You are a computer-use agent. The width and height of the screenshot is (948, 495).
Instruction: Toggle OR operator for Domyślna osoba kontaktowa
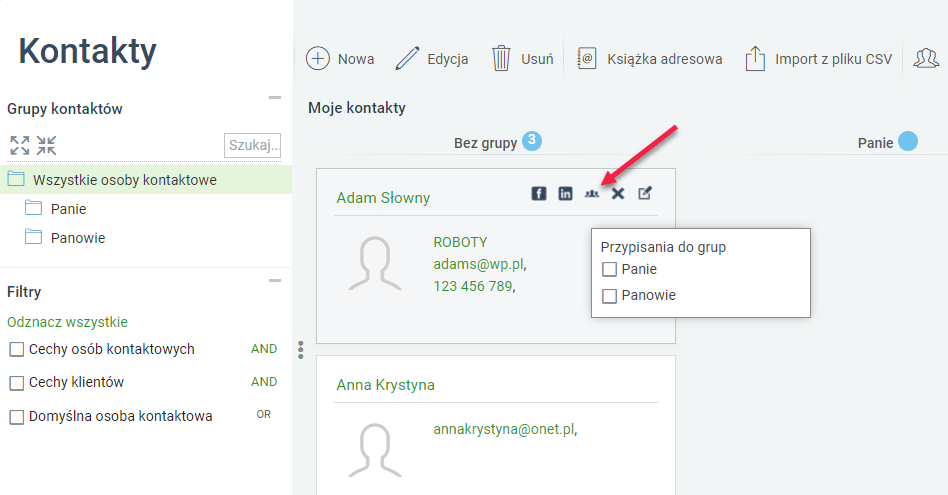tap(264, 415)
